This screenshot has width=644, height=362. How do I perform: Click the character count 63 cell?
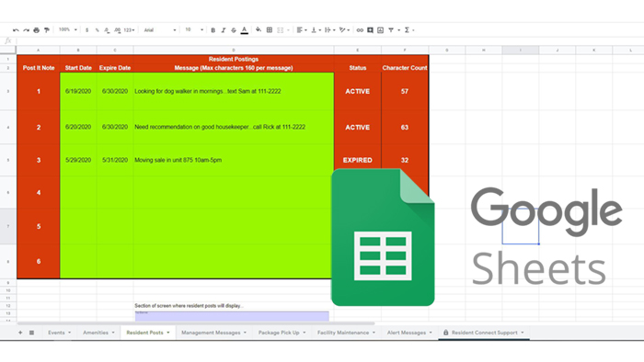point(405,127)
